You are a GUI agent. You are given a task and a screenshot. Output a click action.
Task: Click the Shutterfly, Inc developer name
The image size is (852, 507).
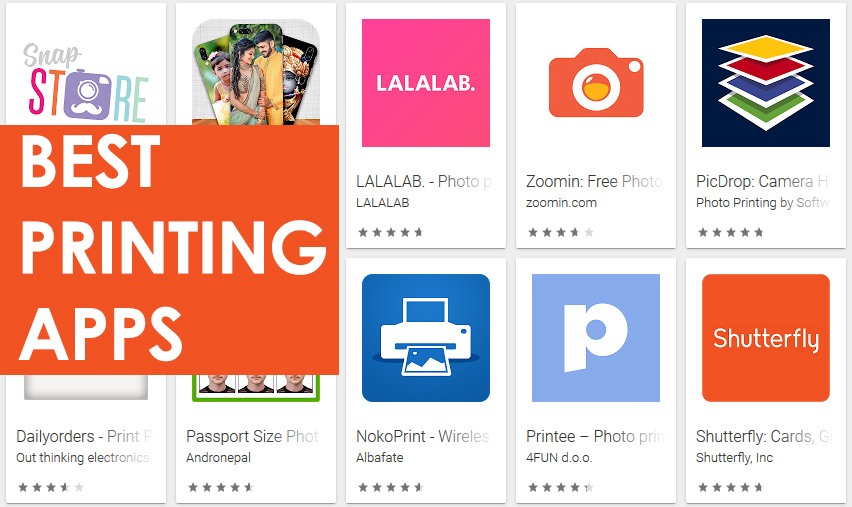[x=734, y=458]
